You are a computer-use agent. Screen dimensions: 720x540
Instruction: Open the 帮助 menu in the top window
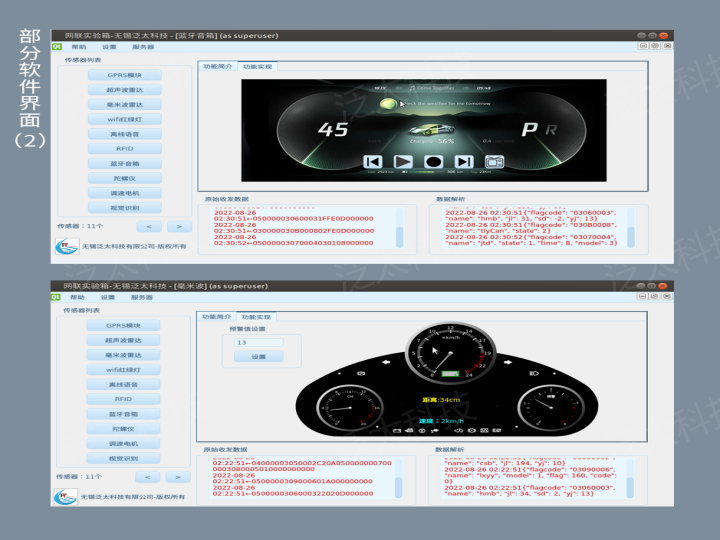click(79, 47)
